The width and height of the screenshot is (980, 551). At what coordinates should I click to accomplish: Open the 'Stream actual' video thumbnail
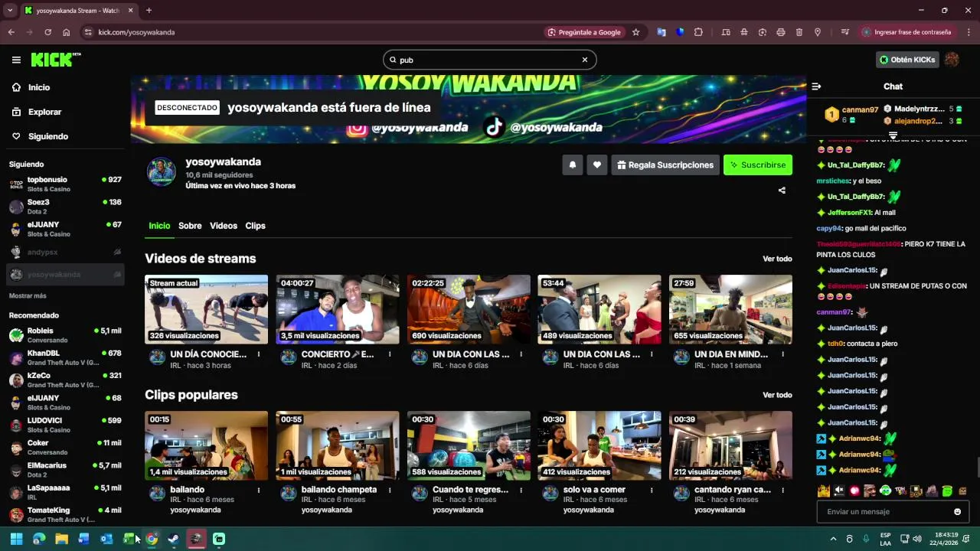[x=207, y=309]
